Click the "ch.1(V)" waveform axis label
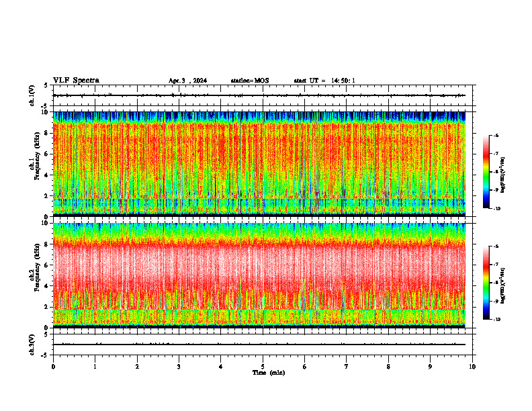 [x=32, y=95]
